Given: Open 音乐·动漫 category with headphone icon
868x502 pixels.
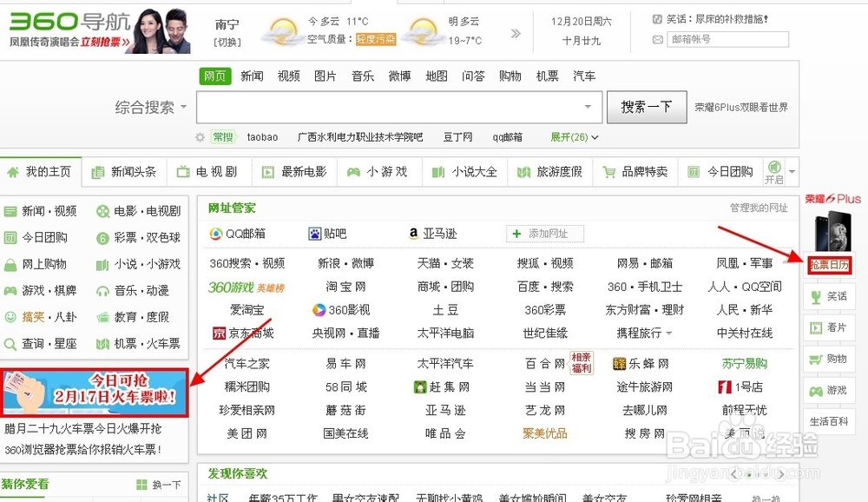Looking at the screenshot, I should (x=133, y=290).
